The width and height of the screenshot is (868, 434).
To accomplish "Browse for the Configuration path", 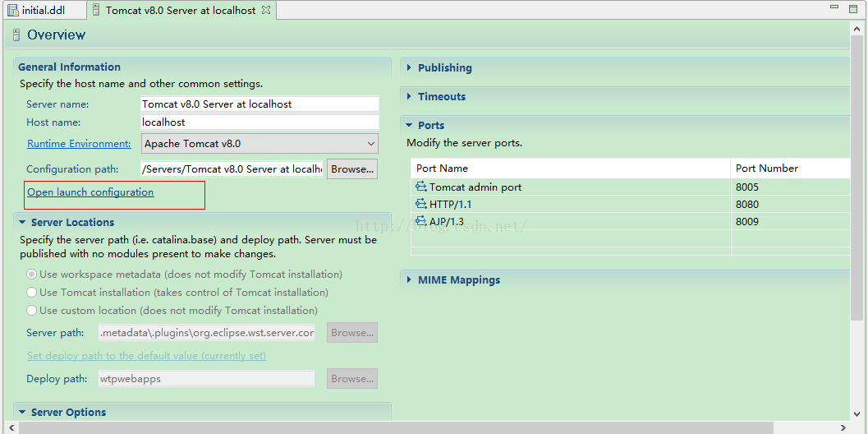I will [352, 169].
